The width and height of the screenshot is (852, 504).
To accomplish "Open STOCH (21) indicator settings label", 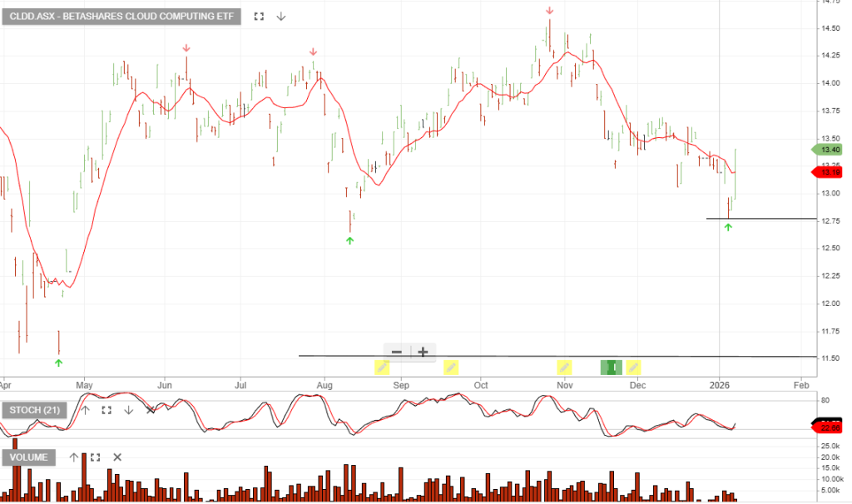I will pyautogui.click(x=36, y=410).
